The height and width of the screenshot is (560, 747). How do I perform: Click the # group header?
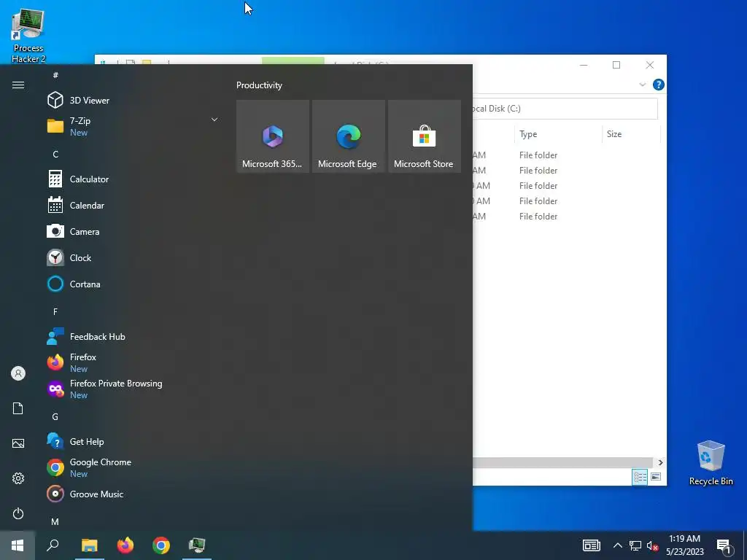click(x=55, y=75)
